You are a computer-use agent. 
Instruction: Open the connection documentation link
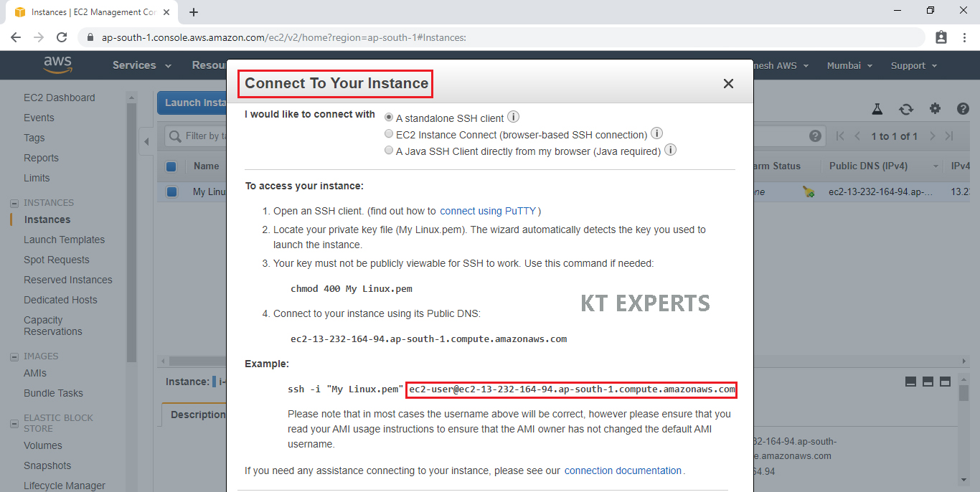(623, 470)
